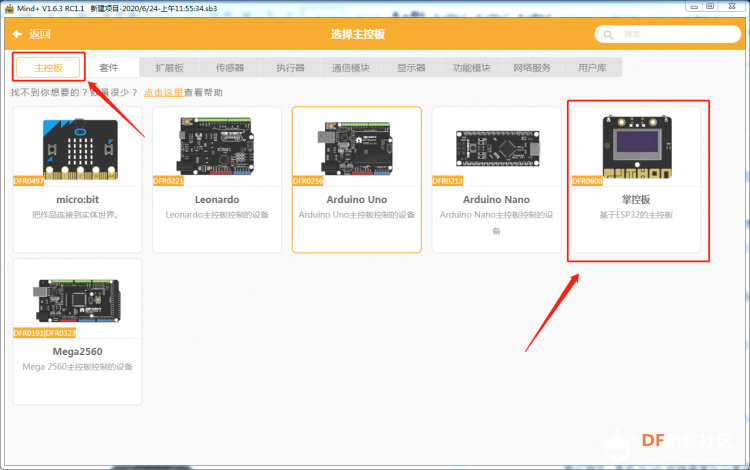Click the Mega2560 title text
The width and height of the screenshot is (750, 470).
coord(77,351)
